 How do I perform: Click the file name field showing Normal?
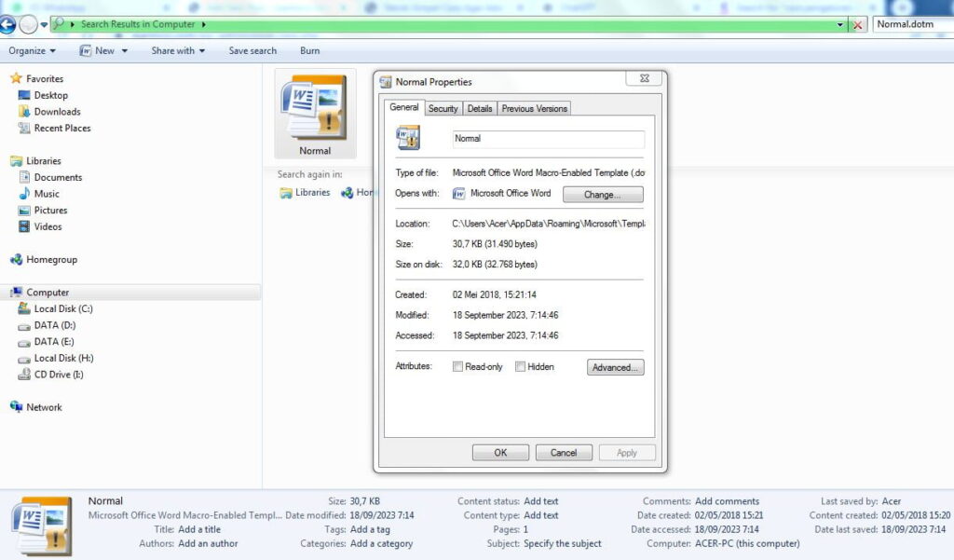click(548, 139)
